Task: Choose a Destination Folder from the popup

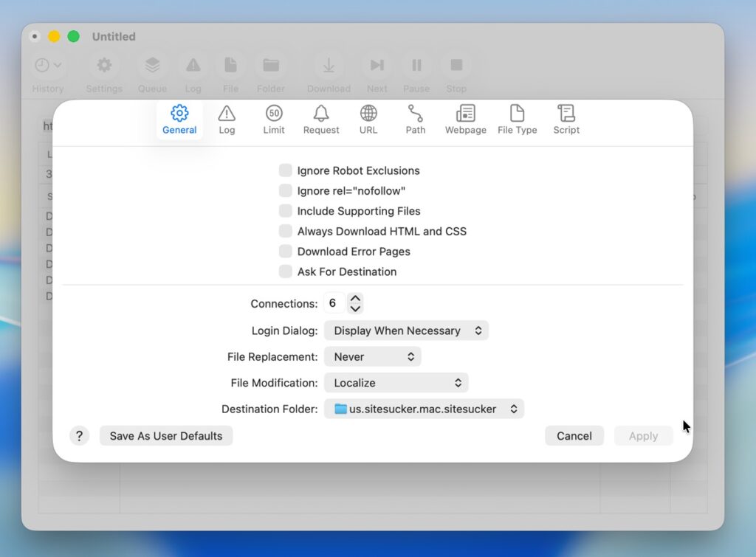Action: pos(424,409)
